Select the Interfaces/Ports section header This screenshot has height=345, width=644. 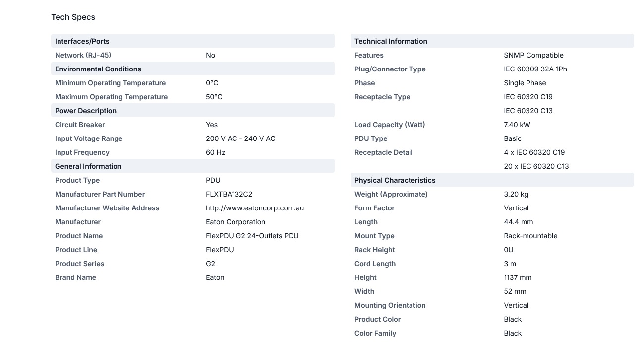point(193,41)
